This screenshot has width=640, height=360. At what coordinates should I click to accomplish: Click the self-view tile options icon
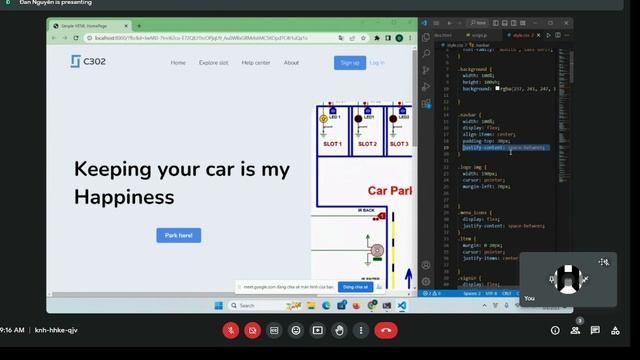(604, 262)
